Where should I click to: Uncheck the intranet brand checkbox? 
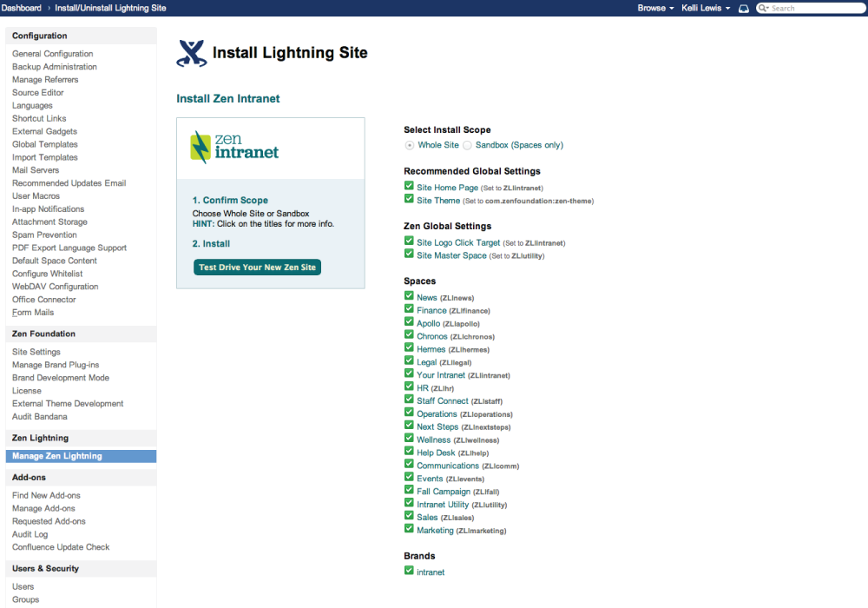409,571
